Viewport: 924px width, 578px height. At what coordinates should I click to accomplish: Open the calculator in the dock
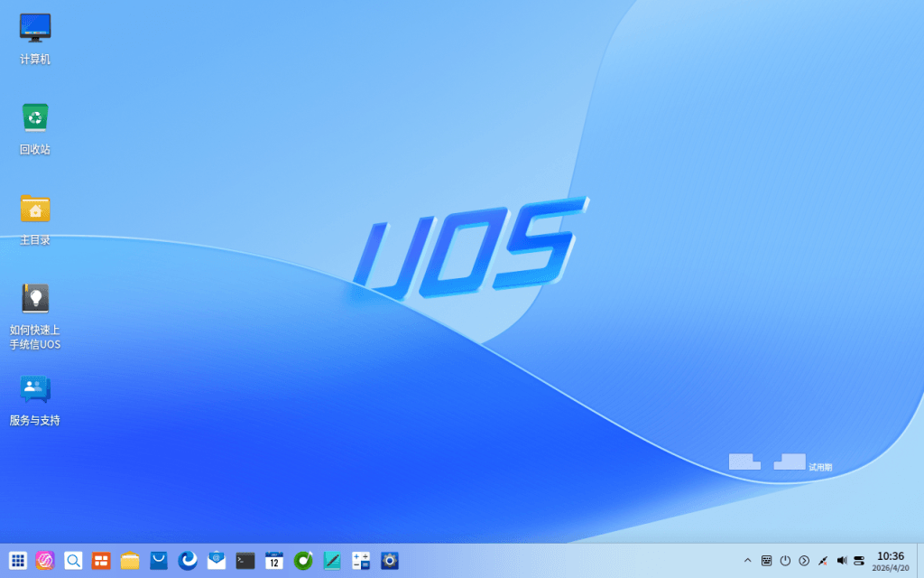click(361, 560)
